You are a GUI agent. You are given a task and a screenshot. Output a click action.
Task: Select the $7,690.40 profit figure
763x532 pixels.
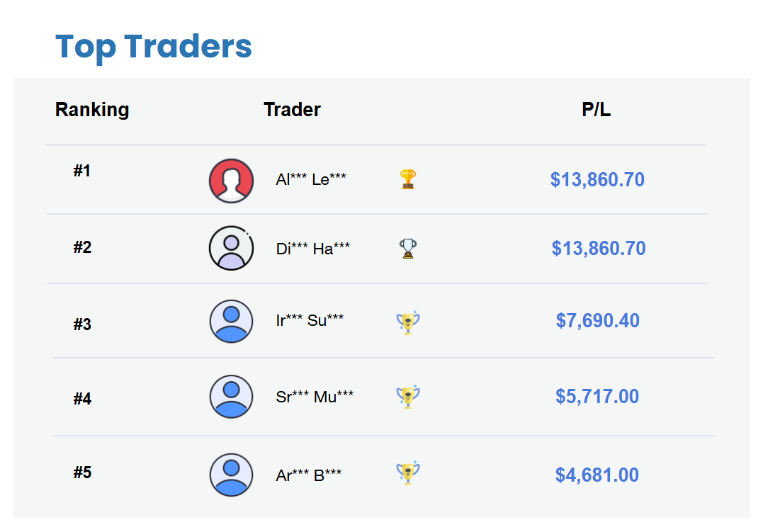pos(597,321)
